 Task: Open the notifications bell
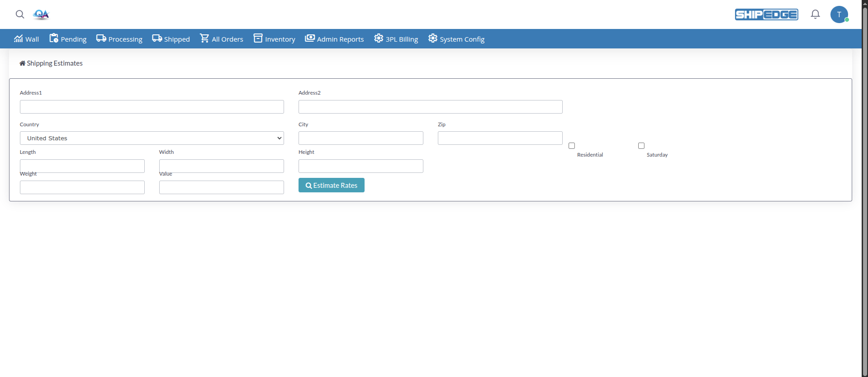[x=815, y=14]
